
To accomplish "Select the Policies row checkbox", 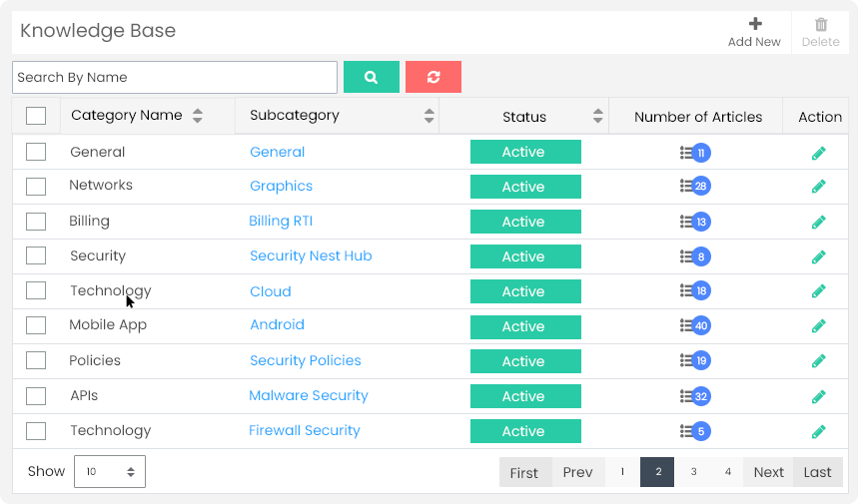I will [x=36, y=360].
